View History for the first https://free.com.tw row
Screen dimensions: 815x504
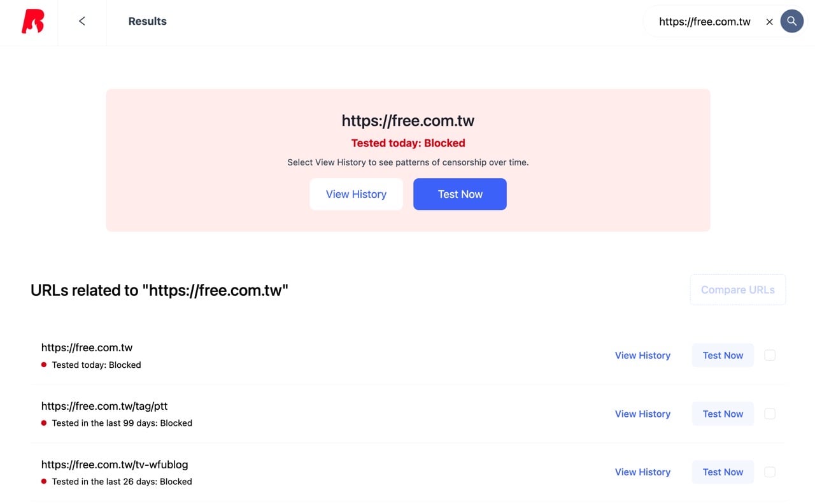(x=642, y=355)
